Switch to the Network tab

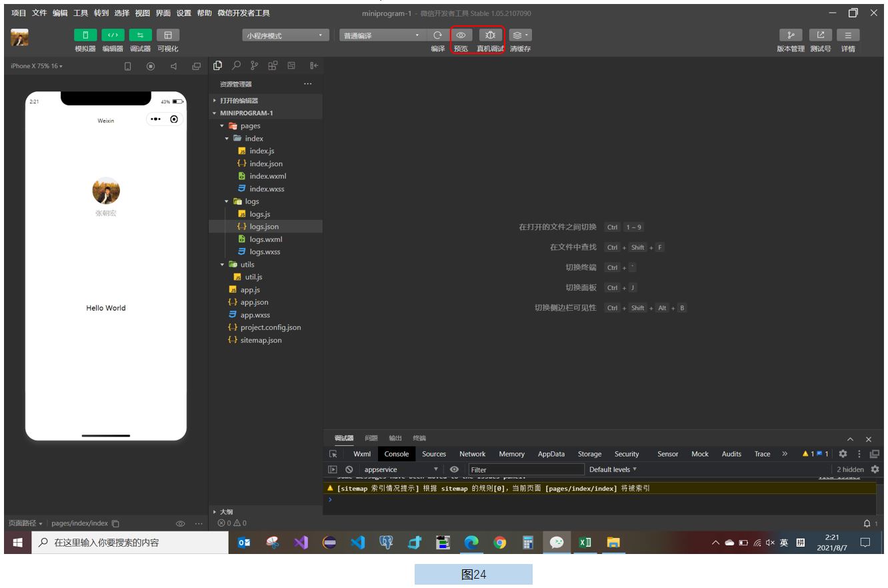pyautogui.click(x=473, y=454)
